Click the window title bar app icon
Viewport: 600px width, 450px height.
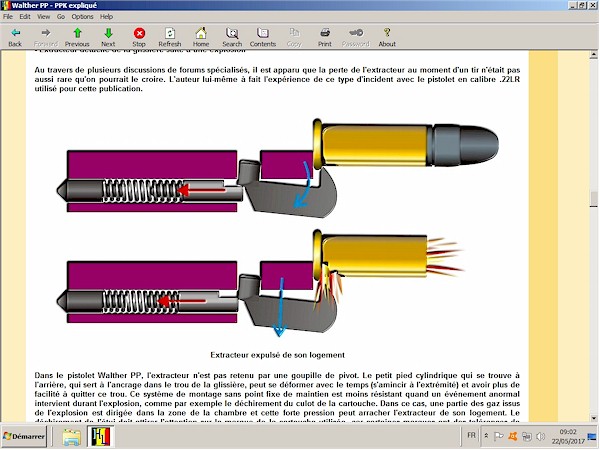[5, 5]
